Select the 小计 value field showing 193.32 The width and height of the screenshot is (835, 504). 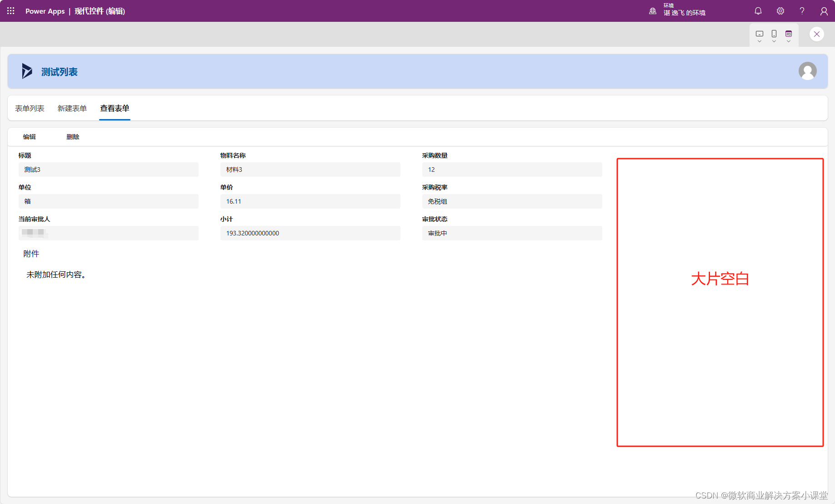(x=310, y=233)
